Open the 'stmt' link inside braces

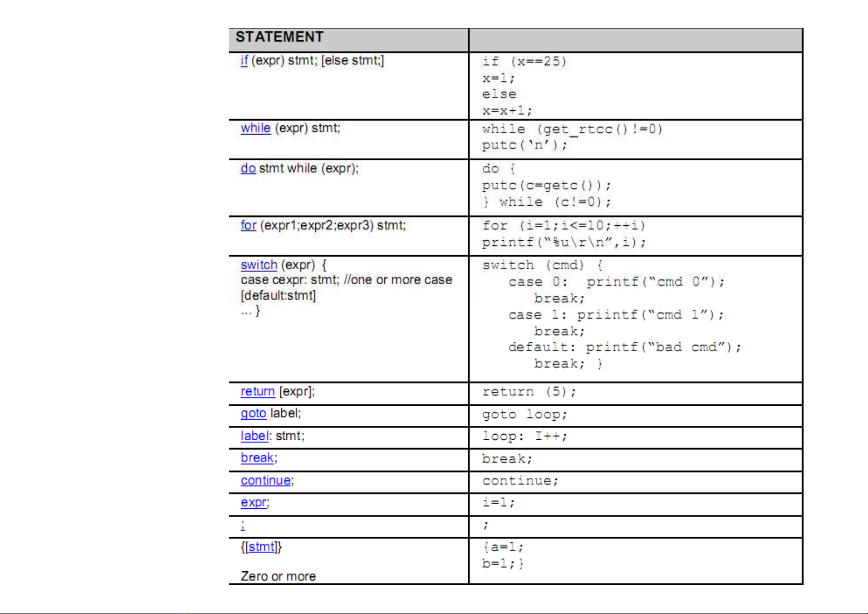point(261,547)
